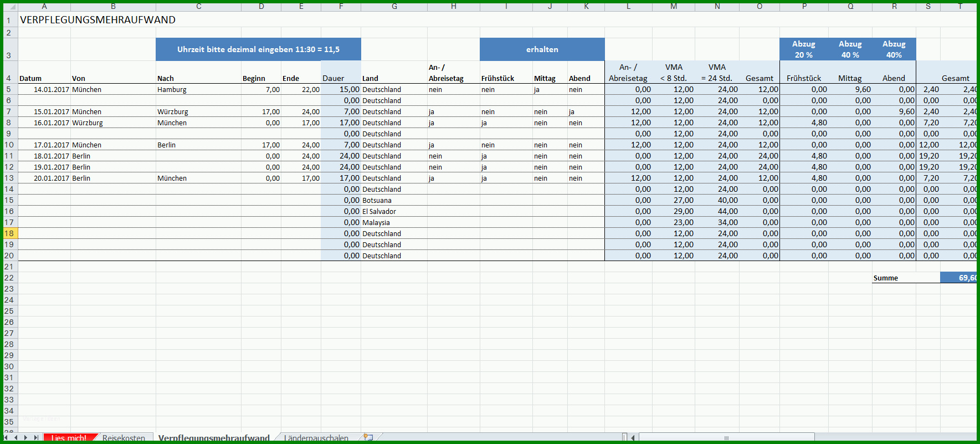Select the 23,00 VMA value for Malaysia

pyautogui.click(x=674, y=222)
